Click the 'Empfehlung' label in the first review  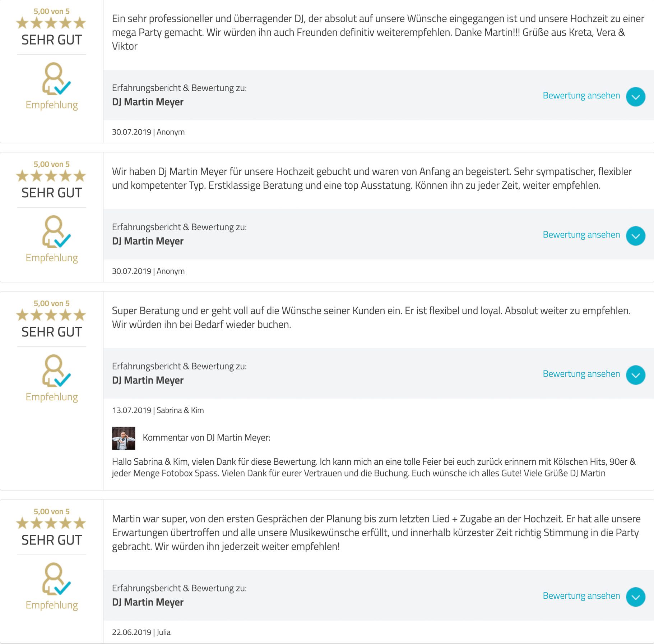[52, 105]
